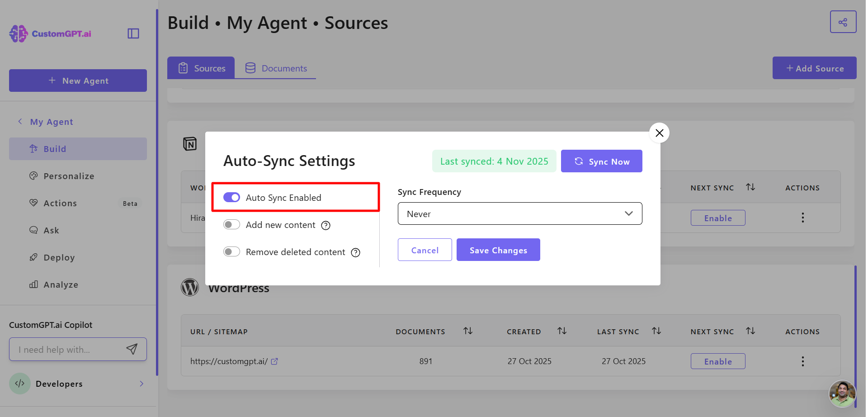Click the New Agent button
The width and height of the screenshot is (868, 417).
[78, 81]
